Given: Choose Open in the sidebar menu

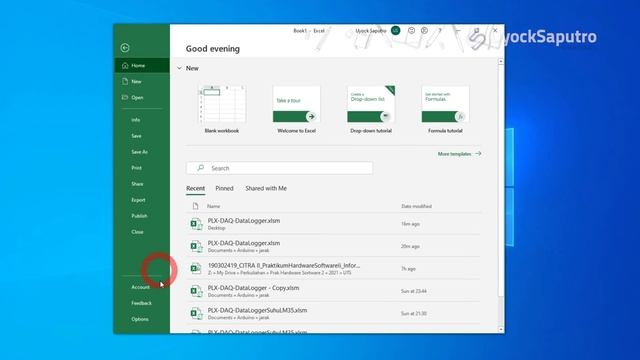Looking at the screenshot, I should 142,98.
